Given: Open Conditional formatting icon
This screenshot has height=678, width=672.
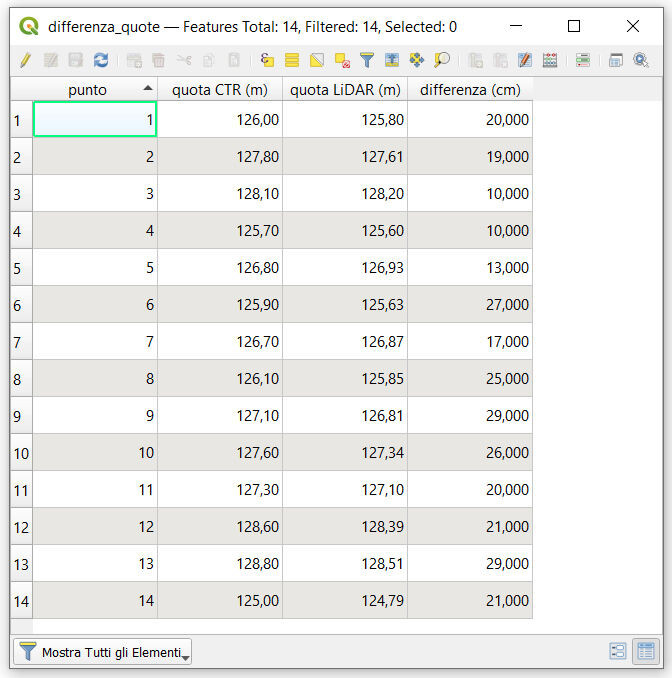Looking at the screenshot, I should tap(583, 60).
